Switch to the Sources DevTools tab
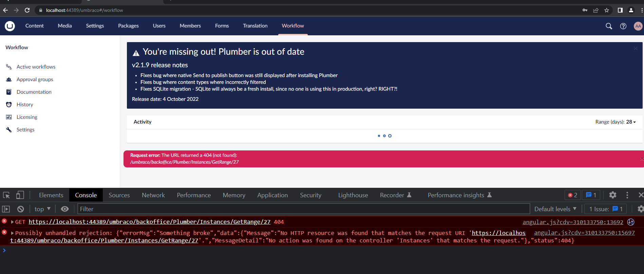644x274 pixels. pyautogui.click(x=119, y=195)
